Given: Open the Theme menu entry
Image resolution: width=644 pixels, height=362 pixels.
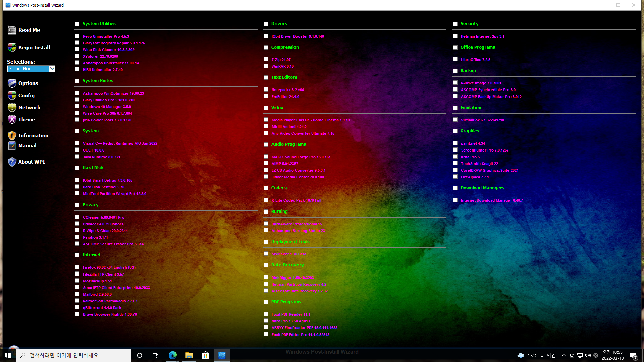Looking at the screenshot, I should [x=26, y=120].
